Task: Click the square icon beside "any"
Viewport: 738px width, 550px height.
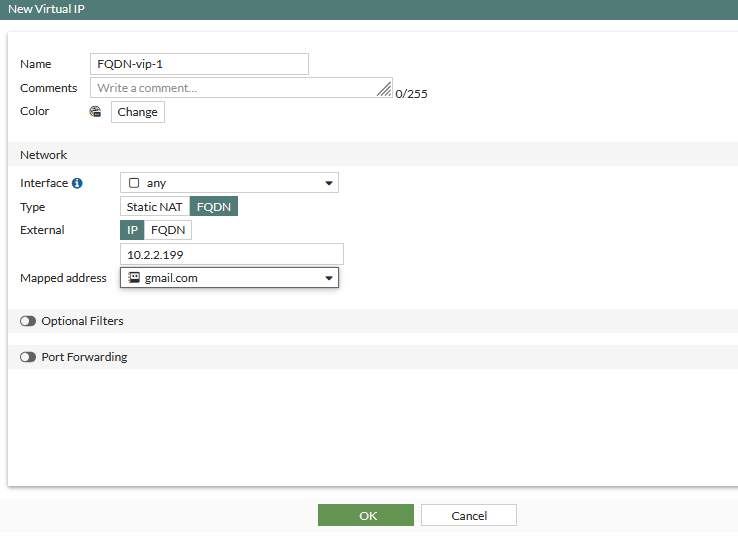Action: click(x=134, y=183)
